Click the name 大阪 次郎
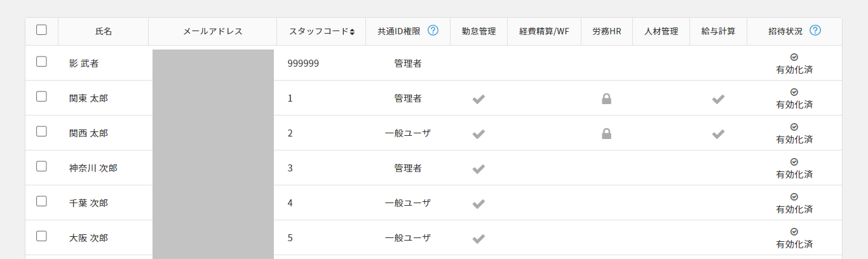Image resolution: width=868 pixels, height=259 pixels. tap(88, 238)
